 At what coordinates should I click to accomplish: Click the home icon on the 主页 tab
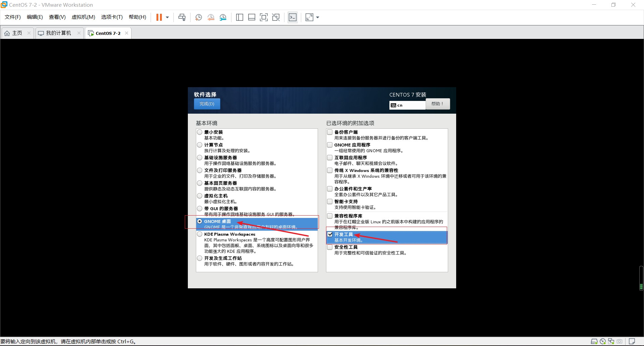pyautogui.click(x=7, y=33)
